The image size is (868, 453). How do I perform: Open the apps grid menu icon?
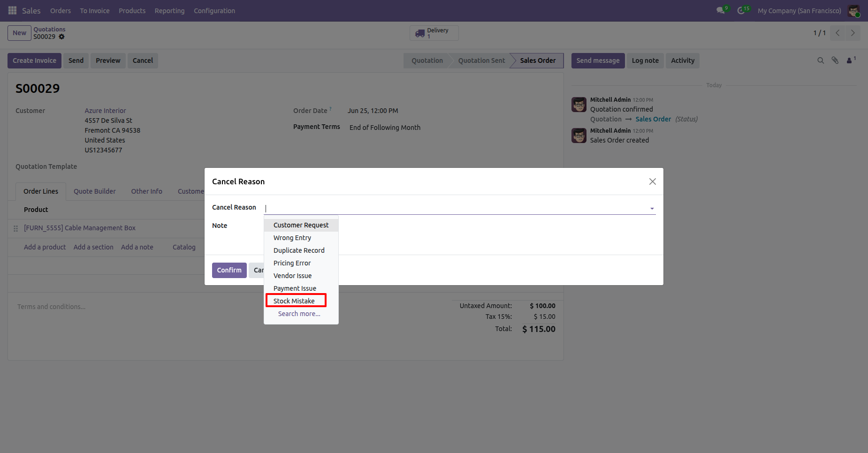point(12,10)
